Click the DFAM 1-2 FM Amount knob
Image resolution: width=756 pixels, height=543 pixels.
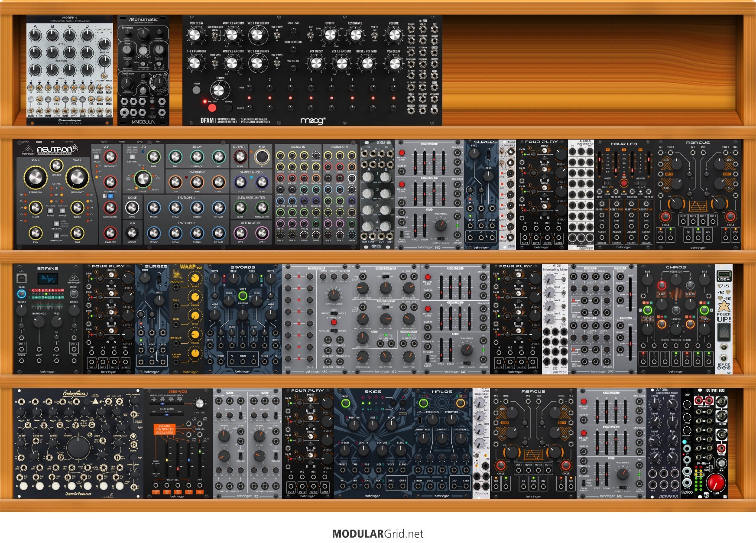click(195, 63)
